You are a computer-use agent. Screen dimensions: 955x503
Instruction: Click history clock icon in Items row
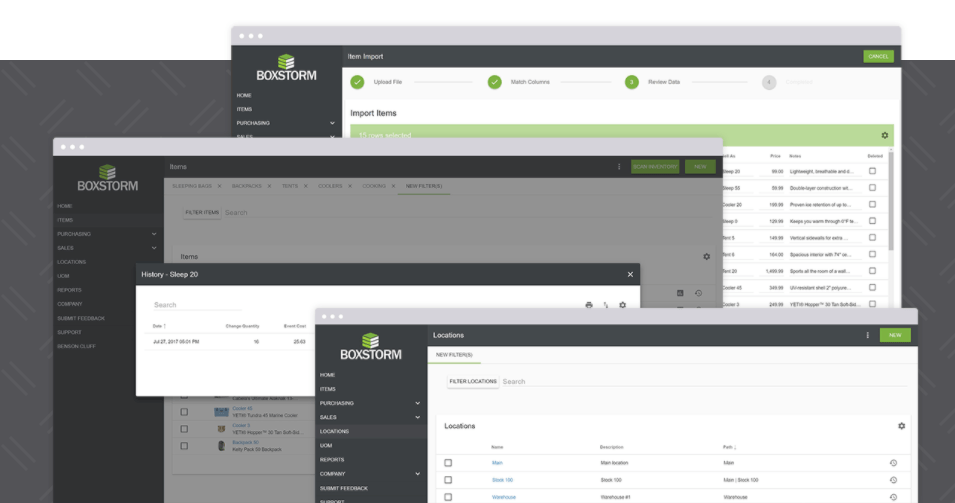[699, 293]
